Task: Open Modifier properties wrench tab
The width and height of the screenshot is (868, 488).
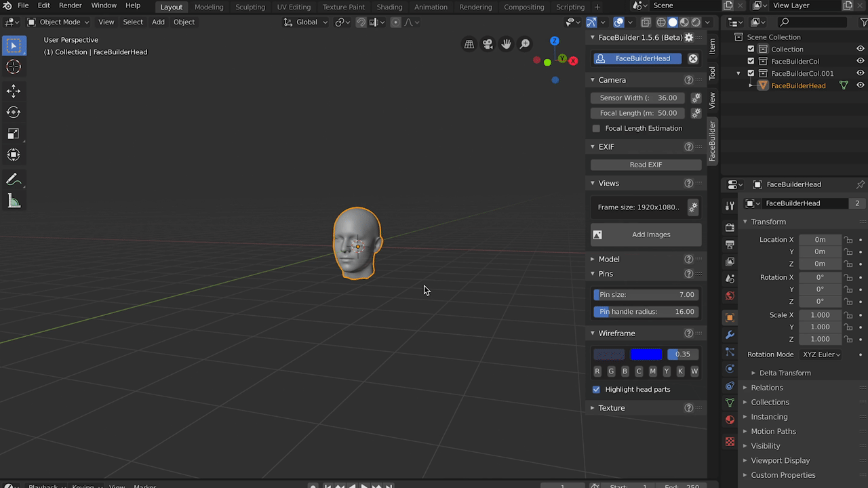Action: coord(730,335)
